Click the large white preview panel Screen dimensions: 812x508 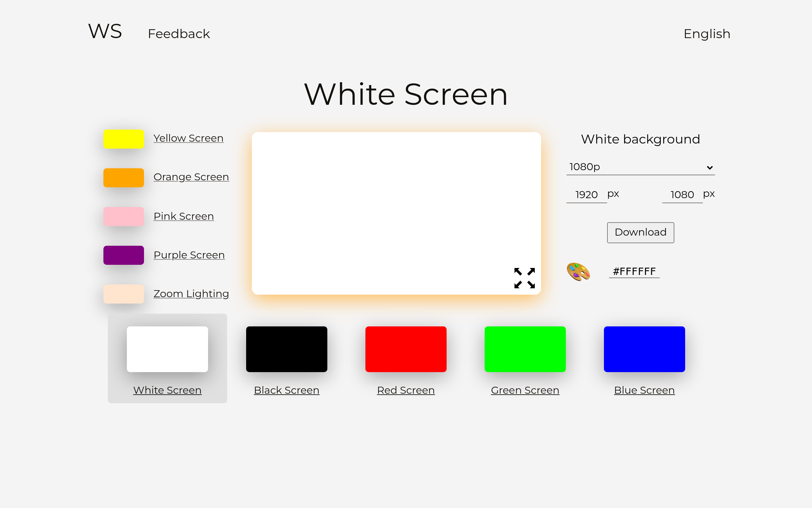[396, 213]
